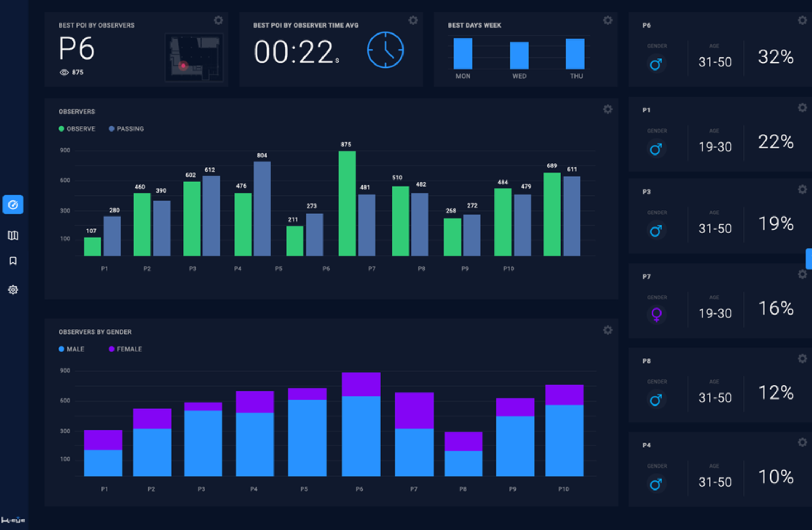Click age 19-30 in the P1 card
This screenshot has width=812, height=530.
pos(715,147)
